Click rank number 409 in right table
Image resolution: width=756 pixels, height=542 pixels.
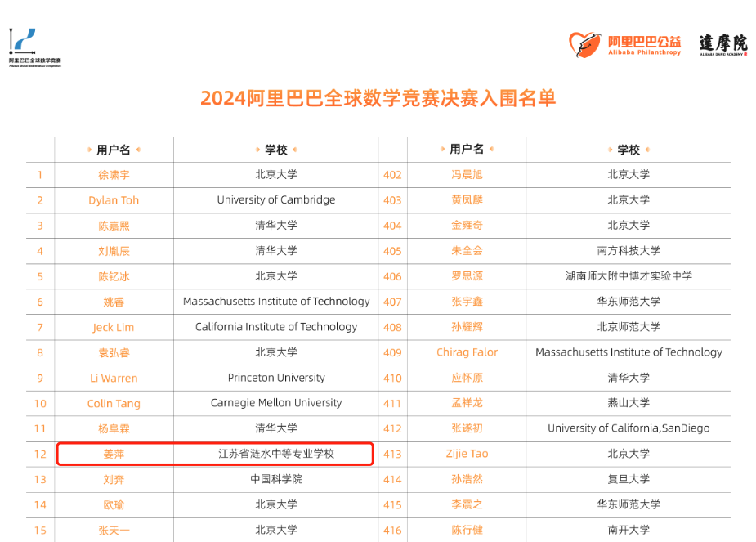point(392,353)
